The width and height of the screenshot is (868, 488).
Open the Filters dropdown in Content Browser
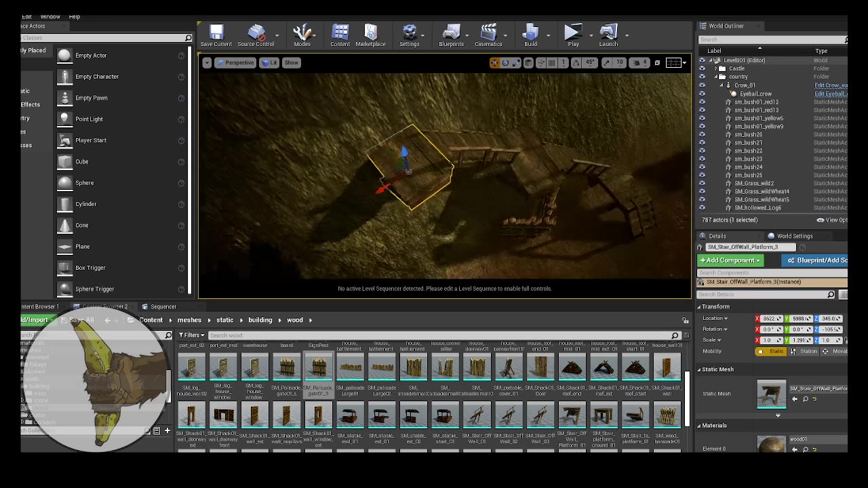[x=192, y=335]
